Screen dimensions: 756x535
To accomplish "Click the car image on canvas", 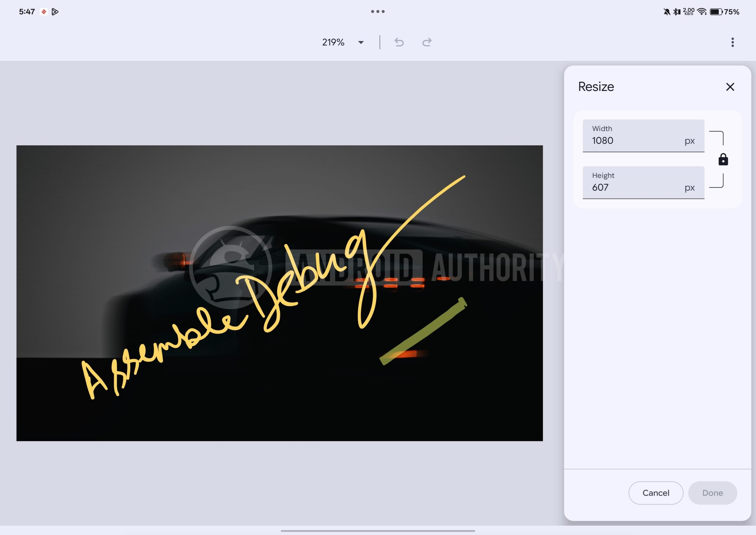I will [280, 293].
